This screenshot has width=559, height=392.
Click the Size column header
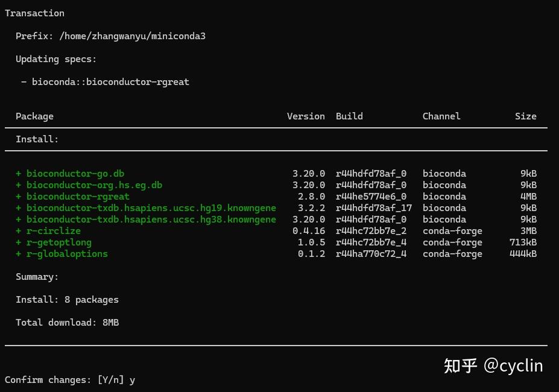click(x=525, y=116)
